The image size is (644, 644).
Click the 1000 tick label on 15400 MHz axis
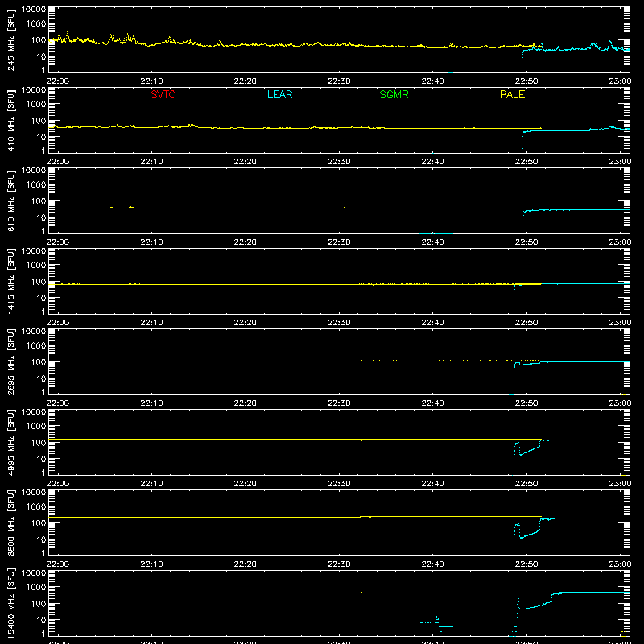36,588
